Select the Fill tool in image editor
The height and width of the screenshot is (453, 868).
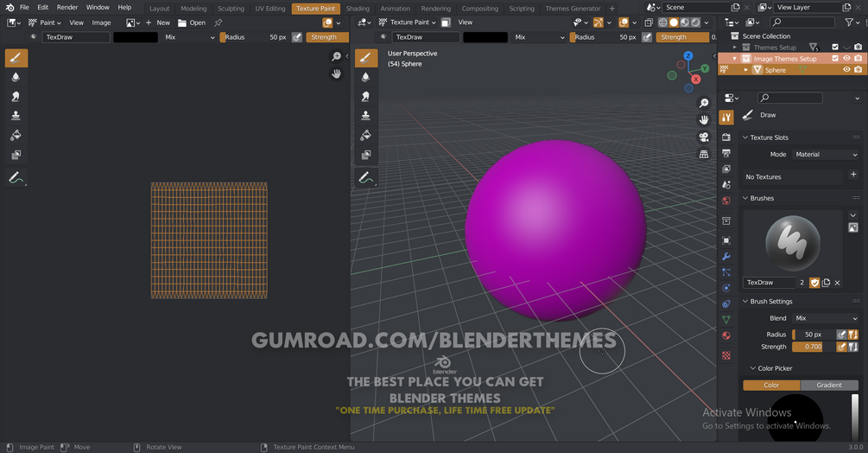click(x=16, y=135)
